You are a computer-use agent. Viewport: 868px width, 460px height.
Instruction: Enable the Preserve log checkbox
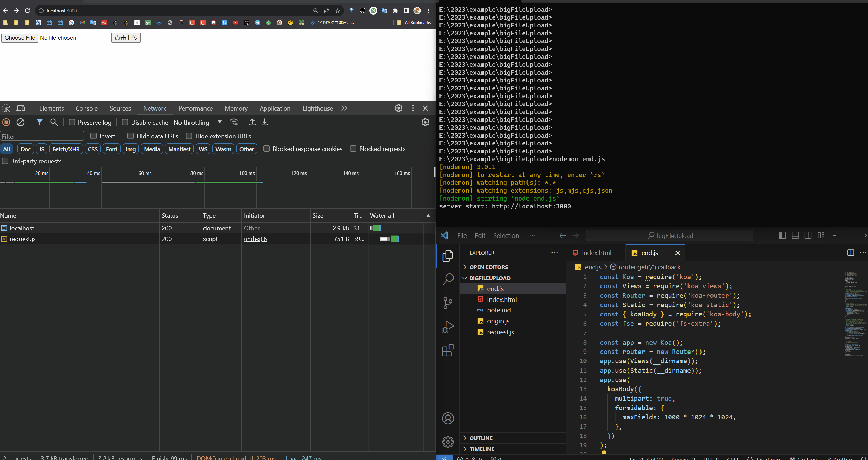pyautogui.click(x=72, y=122)
